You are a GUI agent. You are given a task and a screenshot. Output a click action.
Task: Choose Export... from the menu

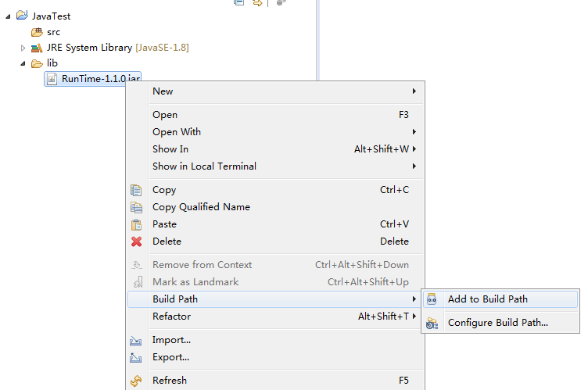coord(275,357)
